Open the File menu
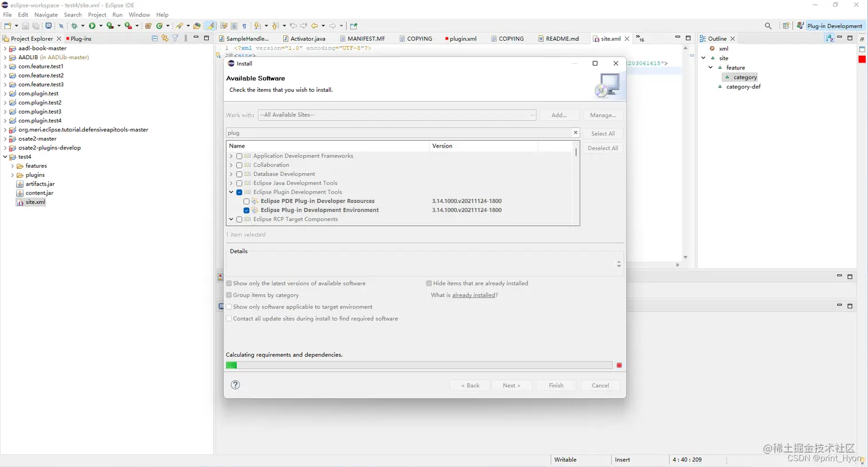Screen dimensions: 868x467 click(7, 14)
